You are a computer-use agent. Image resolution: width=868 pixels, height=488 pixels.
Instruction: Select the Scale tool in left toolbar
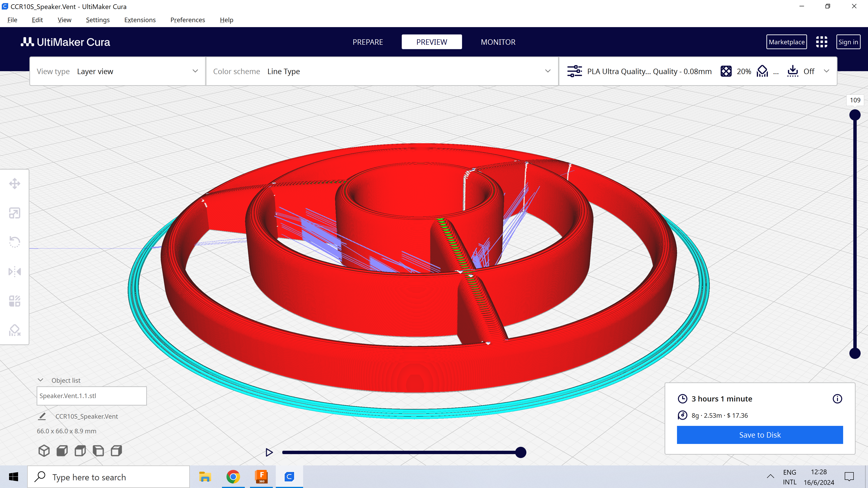tap(14, 213)
